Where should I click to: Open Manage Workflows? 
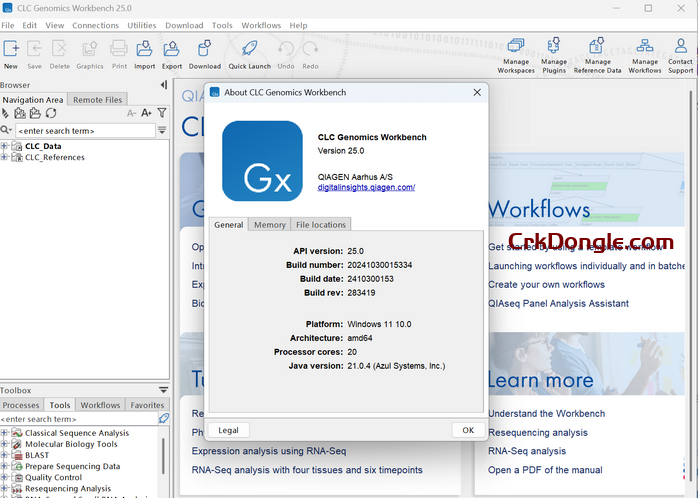[x=645, y=56]
